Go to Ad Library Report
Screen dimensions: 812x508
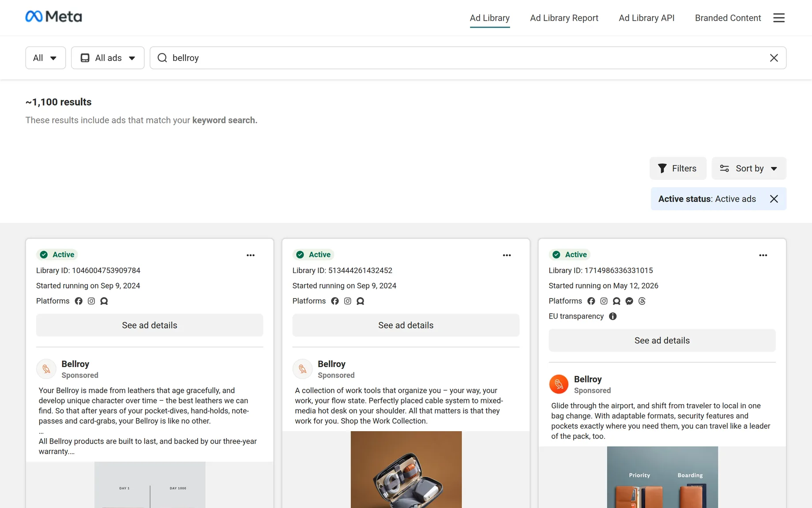point(564,18)
